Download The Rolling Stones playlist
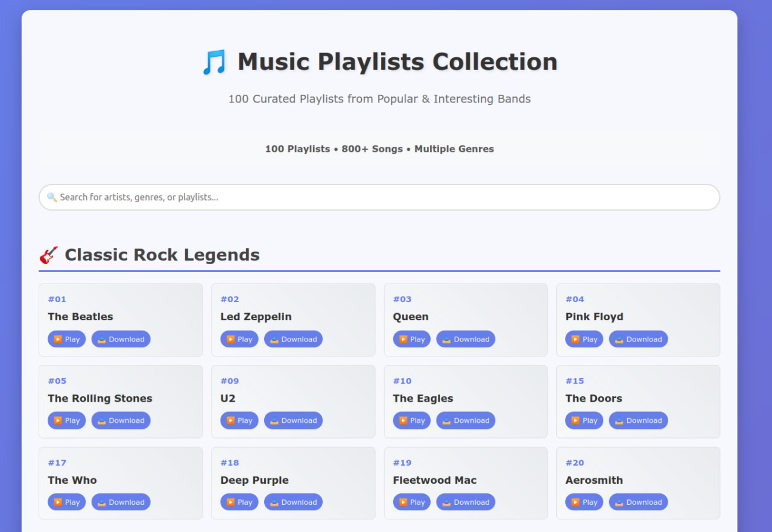 coord(121,420)
